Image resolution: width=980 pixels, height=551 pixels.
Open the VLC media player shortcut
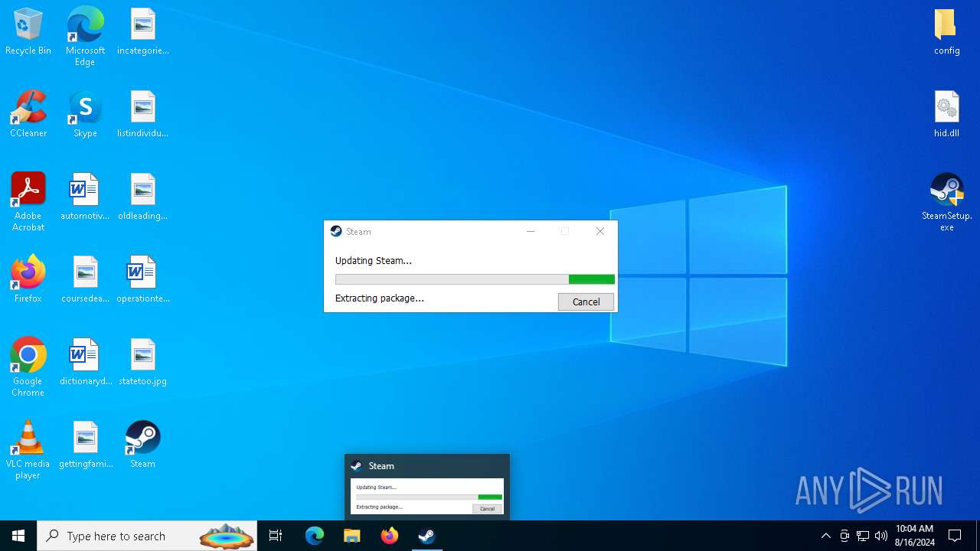pos(28,450)
